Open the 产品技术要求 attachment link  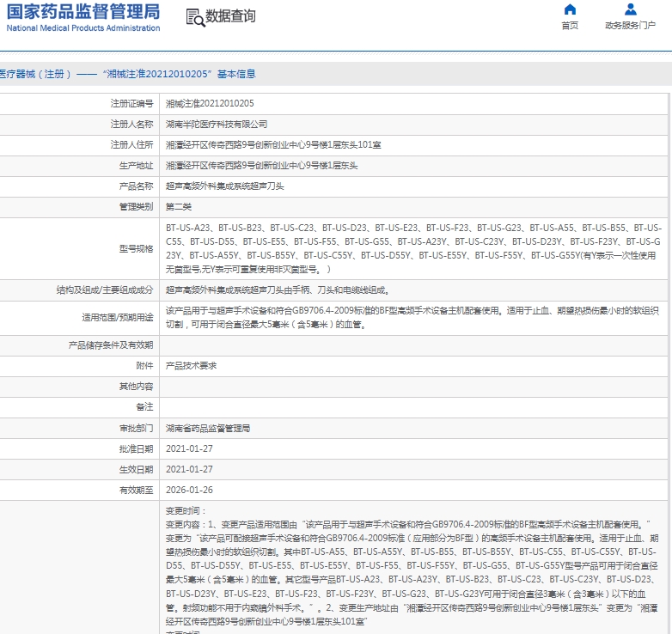(x=191, y=366)
